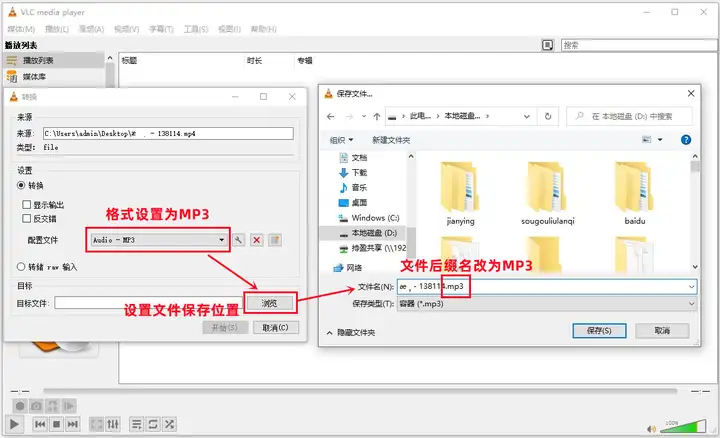Edit selected profile with the wrench icon

tap(238, 240)
